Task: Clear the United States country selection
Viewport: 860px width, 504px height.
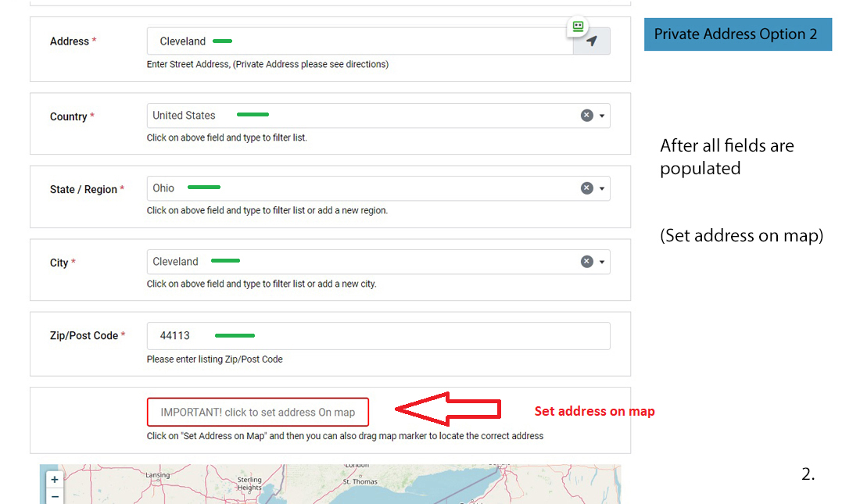Action: (x=586, y=116)
